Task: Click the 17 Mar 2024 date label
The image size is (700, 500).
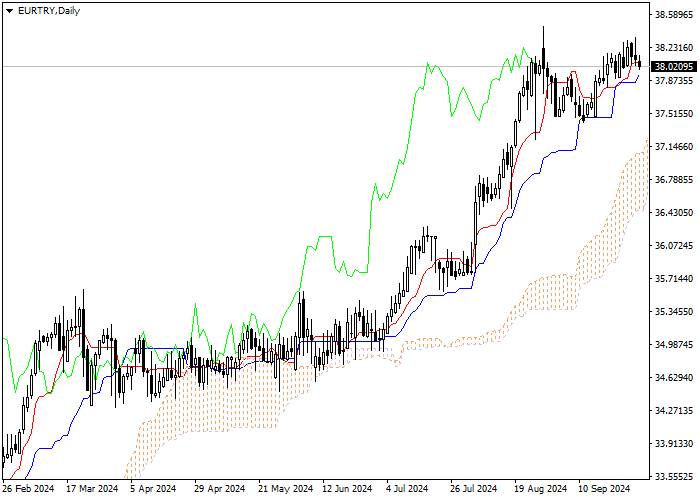Action: click(92, 489)
